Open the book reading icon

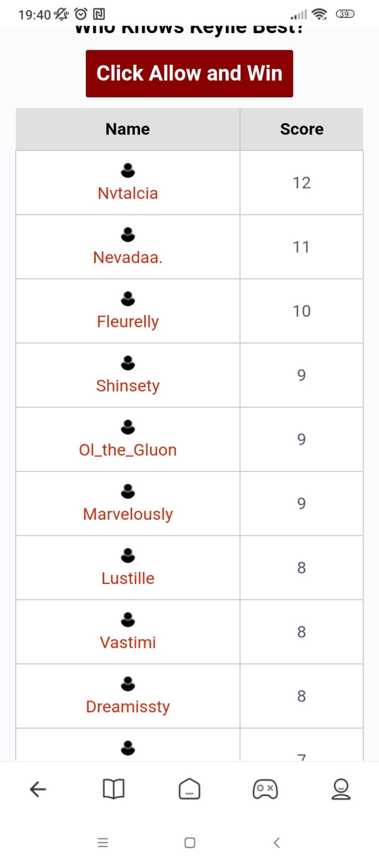point(113,789)
